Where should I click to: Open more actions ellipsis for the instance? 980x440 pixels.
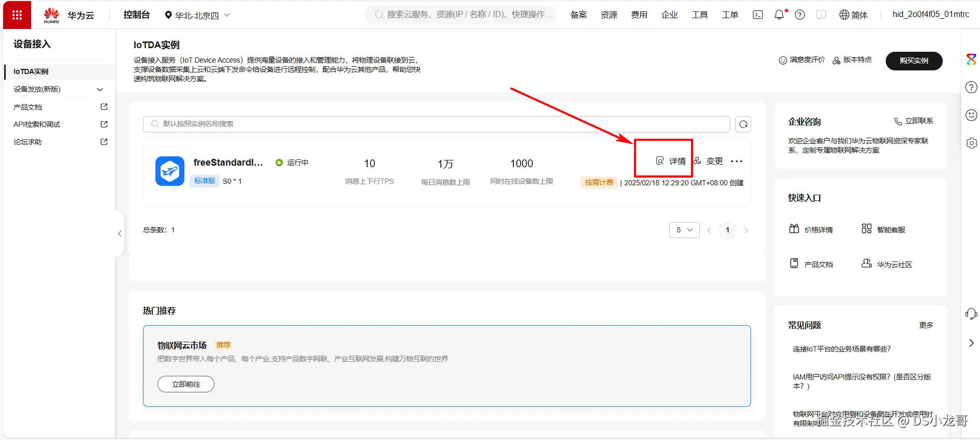(x=737, y=162)
